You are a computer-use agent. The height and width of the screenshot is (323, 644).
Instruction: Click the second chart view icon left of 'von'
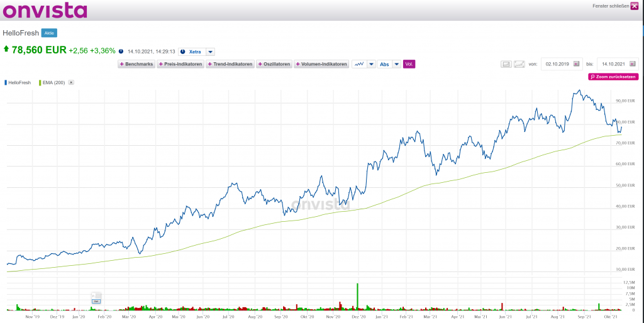coord(519,64)
